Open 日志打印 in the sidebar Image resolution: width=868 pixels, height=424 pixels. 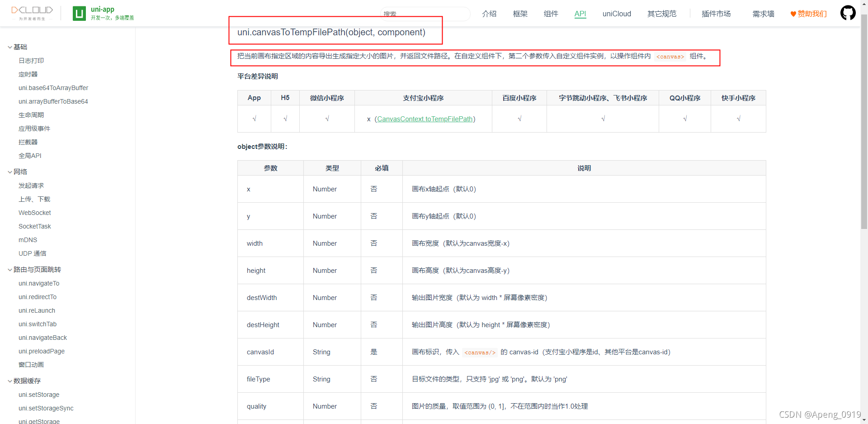[x=31, y=61]
